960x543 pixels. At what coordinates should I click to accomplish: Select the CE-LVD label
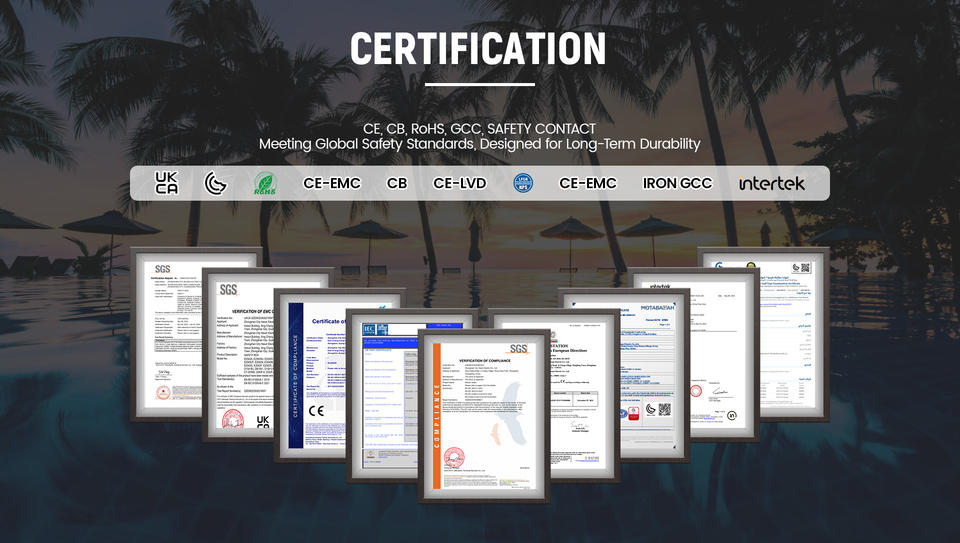[x=460, y=183]
